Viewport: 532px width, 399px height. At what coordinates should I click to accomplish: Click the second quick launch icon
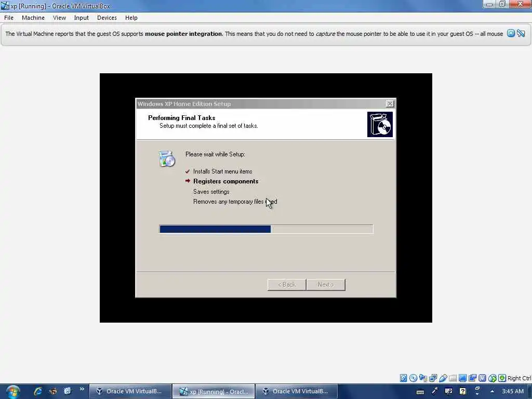pyautogui.click(x=53, y=391)
